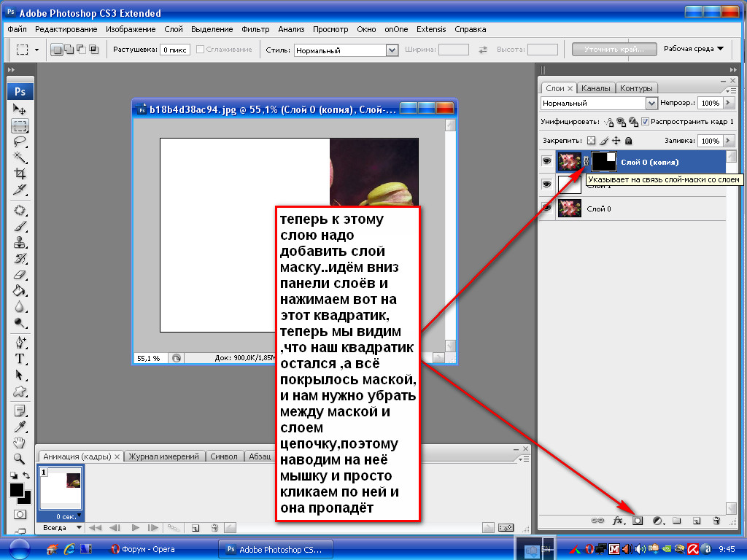747x560 pixels.
Task: Click the Уточнить край button
Action: click(x=614, y=49)
